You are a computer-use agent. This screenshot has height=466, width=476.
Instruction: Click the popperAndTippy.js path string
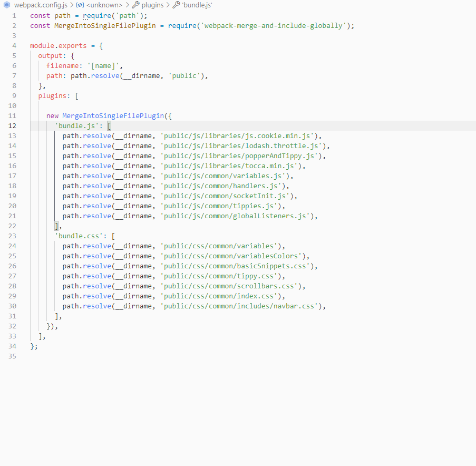[x=239, y=156]
